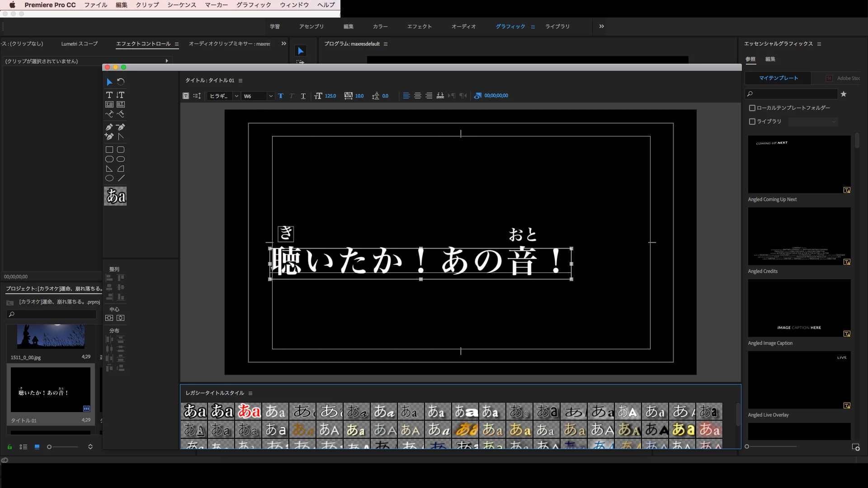Screen dimensions: 868x488
Task: Open the エッセンシャルグラフィックス panel menu
Action: tap(819, 44)
